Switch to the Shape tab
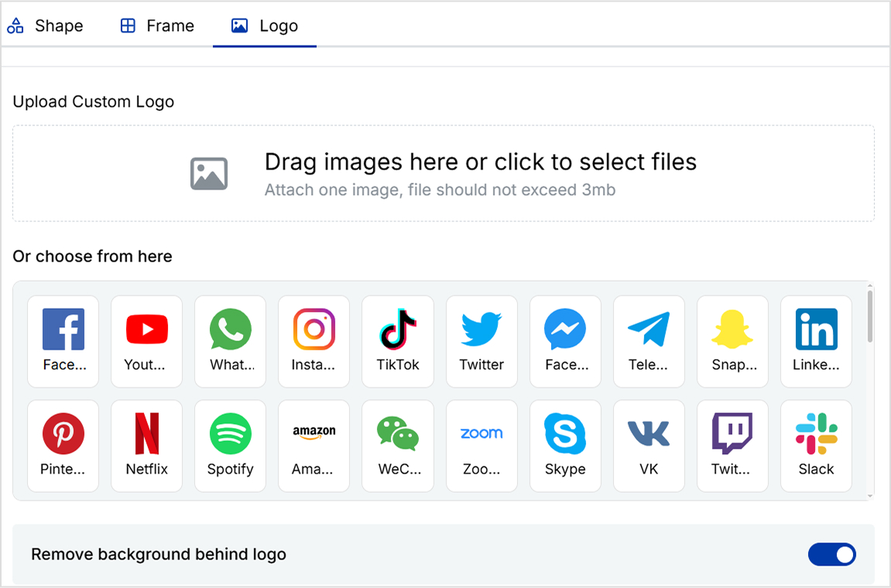Viewport: 891px width, 588px height. 46,26
